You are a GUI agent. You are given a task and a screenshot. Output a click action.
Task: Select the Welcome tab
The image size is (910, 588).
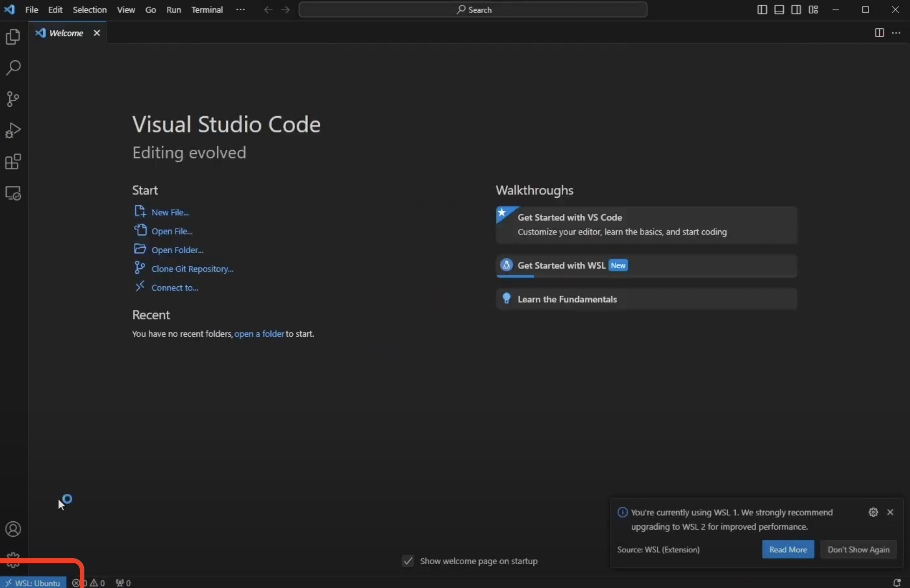tap(66, 33)
